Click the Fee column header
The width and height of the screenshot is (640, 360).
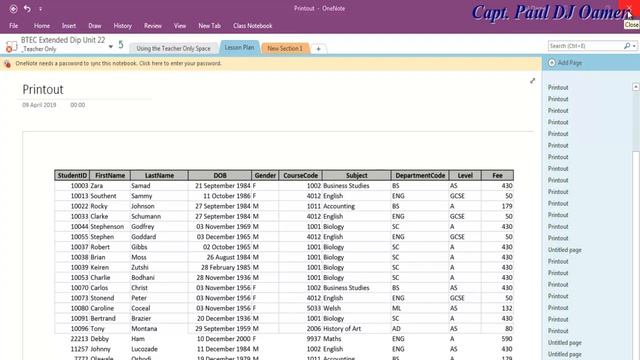(x=497, y=176)
